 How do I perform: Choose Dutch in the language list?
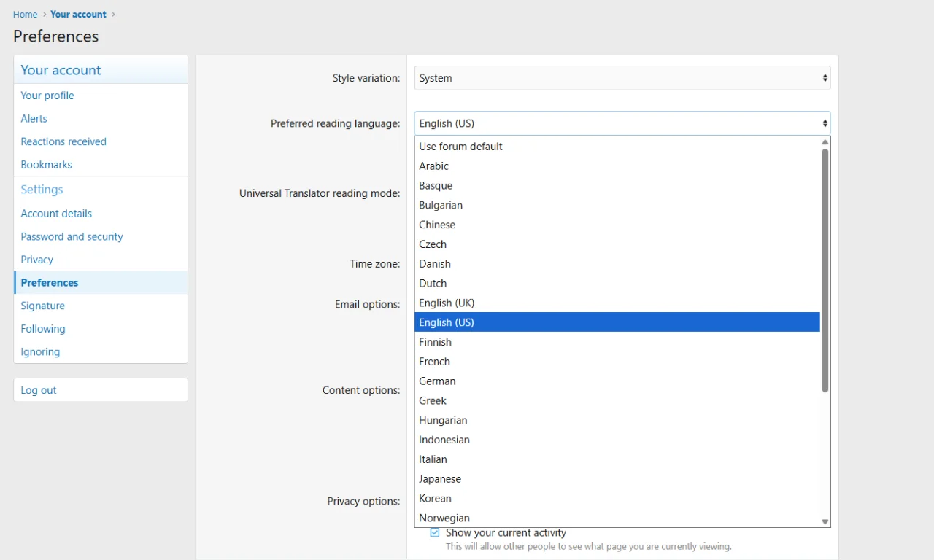(x=617, y=284)
